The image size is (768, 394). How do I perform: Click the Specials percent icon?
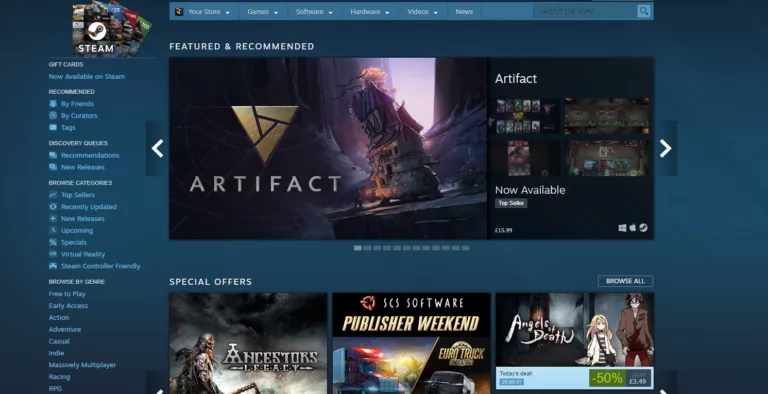click(53, 242)
